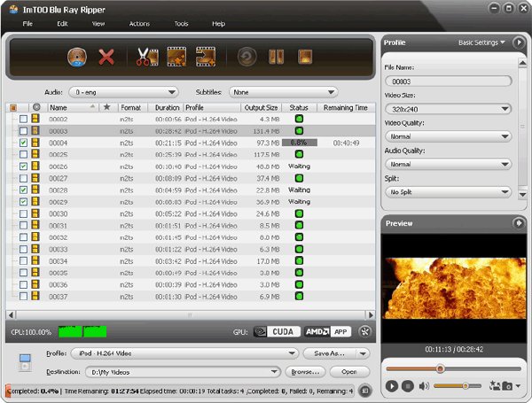Viewport: 532px width, 403px height.
Task: Open the Audio Quality dropdown
Action: click(x=448, y=165)
